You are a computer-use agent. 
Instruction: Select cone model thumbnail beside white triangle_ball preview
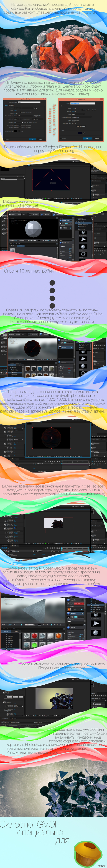[x=83, y=239]
